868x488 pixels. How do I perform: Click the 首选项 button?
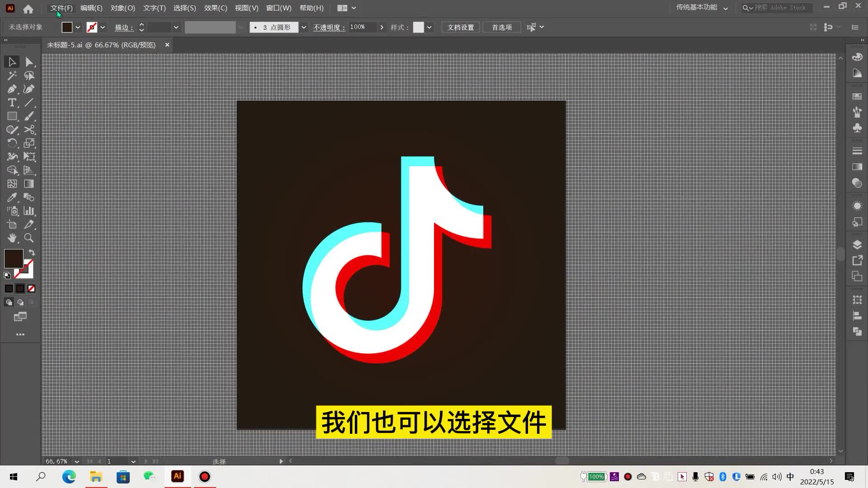502,28
